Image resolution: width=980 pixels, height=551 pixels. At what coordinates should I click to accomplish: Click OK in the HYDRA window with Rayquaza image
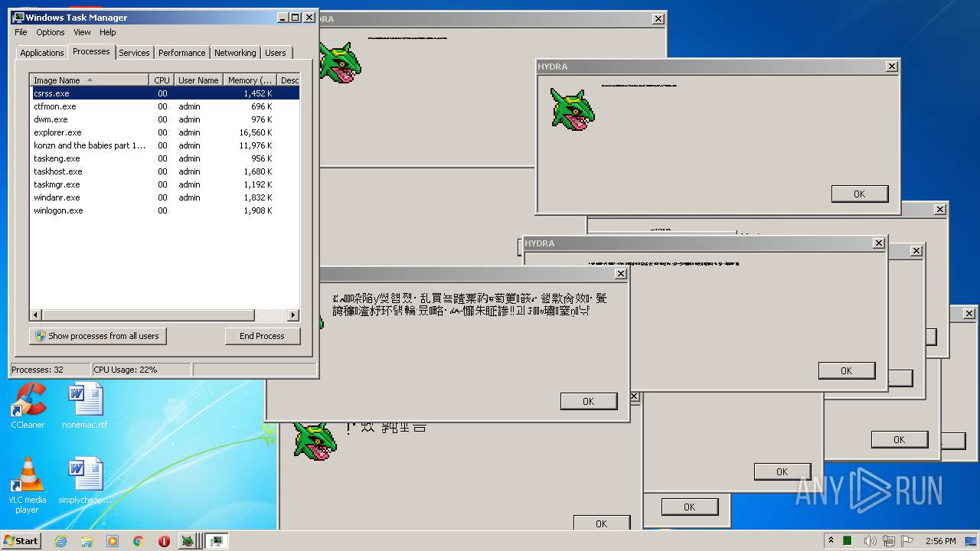(860, 194)
